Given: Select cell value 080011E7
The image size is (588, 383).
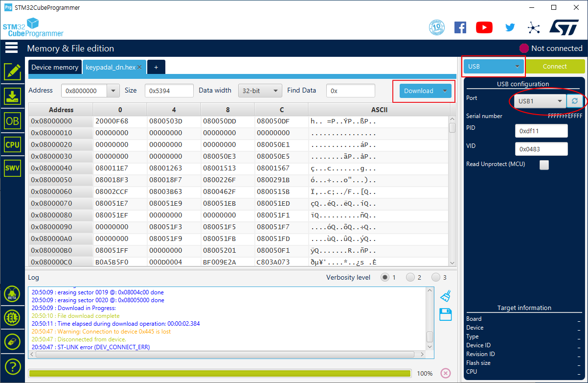Looking at the screenshot, I should point(112,168).
